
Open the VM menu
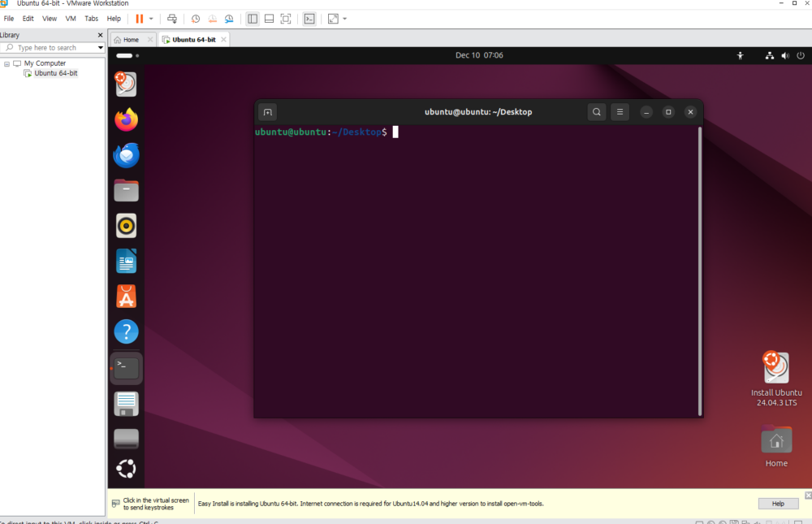[x=71, y=18]
